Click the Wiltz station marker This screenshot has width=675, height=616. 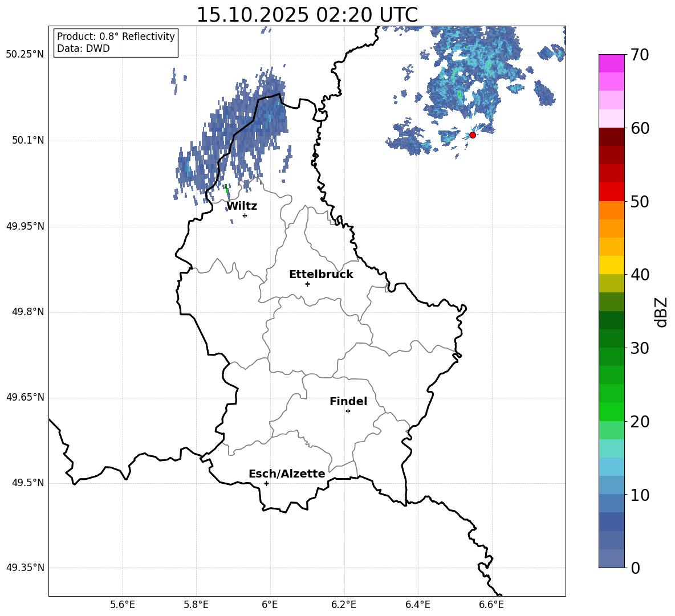click(245, 215)
